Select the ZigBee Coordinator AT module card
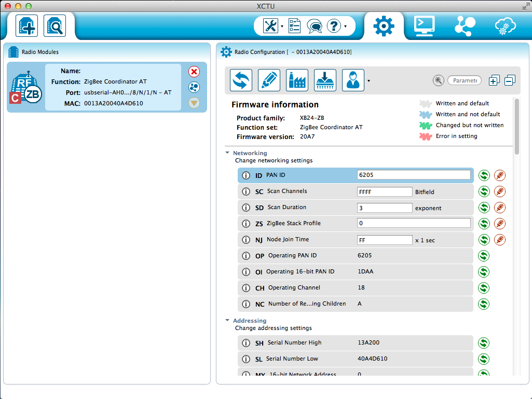532x399 pixels. tap(107, 87)
